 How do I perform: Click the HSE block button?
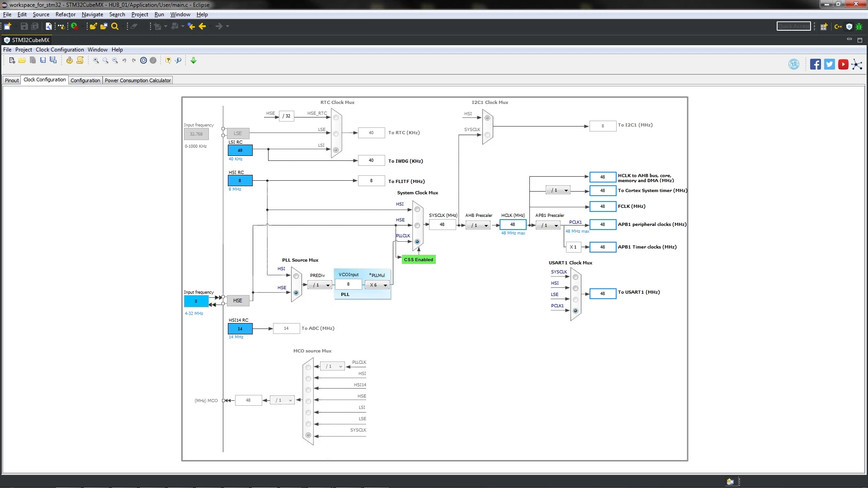pos(238,301)
